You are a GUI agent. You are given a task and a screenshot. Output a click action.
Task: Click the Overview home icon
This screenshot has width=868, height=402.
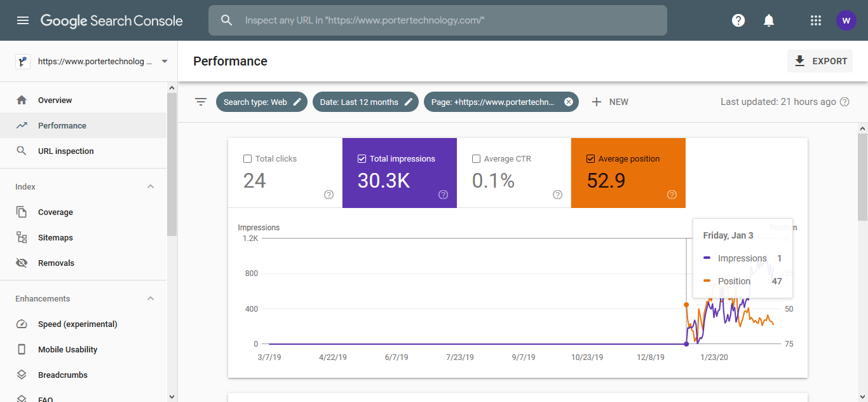point(22,100)
